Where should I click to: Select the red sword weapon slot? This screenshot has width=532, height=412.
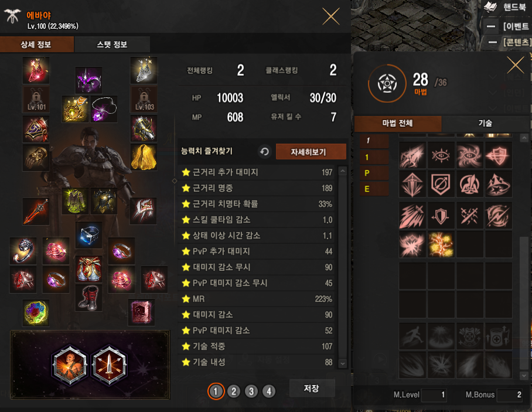tap(36, 212)
